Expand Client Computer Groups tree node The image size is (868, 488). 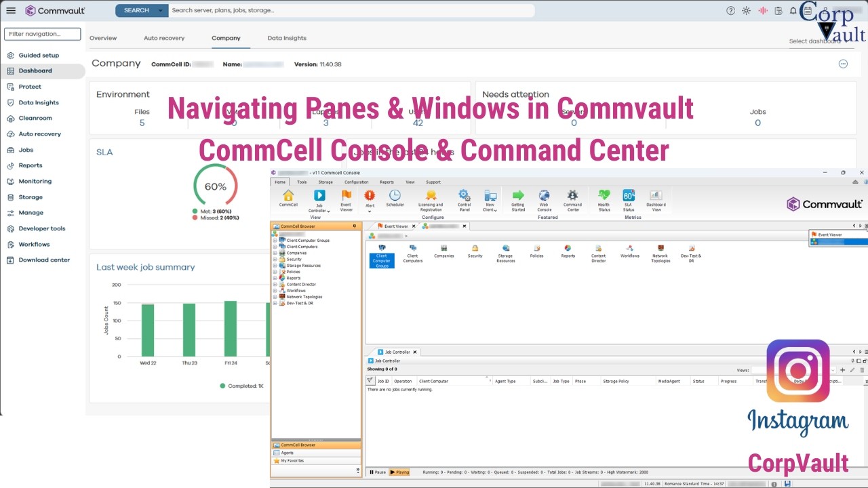click(275, 241)
